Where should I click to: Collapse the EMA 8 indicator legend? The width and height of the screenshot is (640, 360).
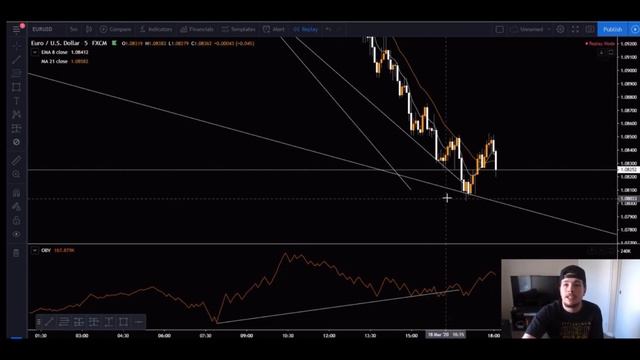tap(35, 52)
